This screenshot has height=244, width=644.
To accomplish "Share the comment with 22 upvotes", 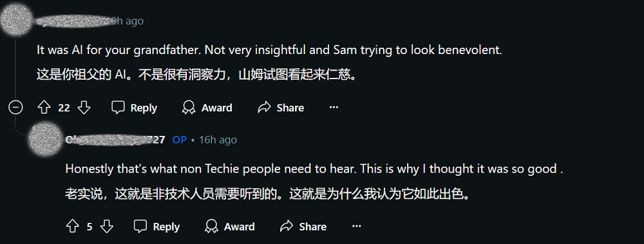I will point(281,108).
